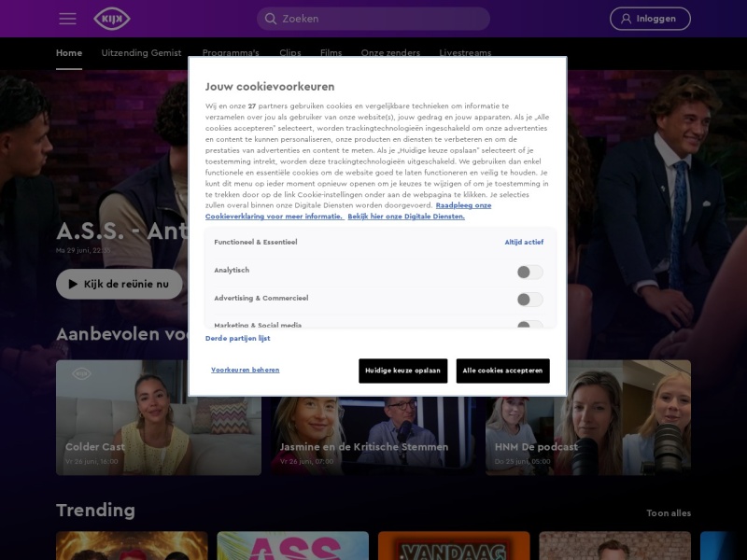Toggle Advertising & Commercieel cookie switch
Viewport: 747px width, 560px height.
click(x=529, y=300)
